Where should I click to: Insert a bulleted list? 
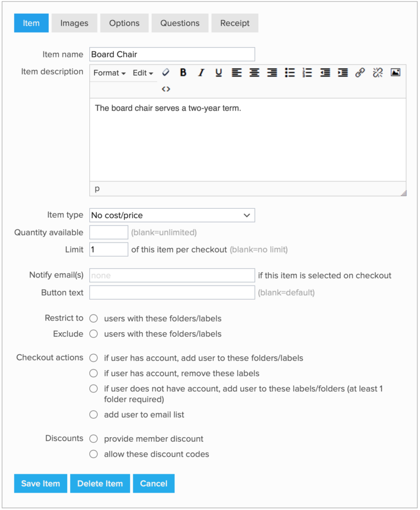point(289,73)
